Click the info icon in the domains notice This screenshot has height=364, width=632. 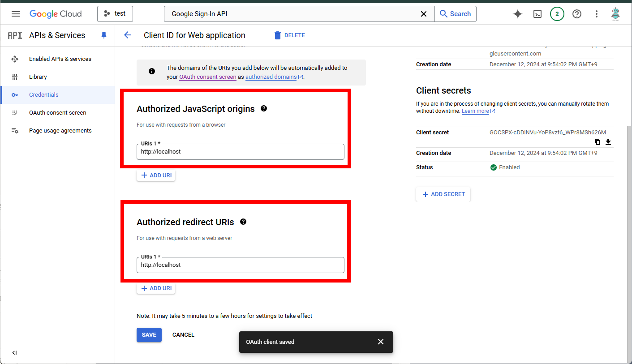pos(152,71)
